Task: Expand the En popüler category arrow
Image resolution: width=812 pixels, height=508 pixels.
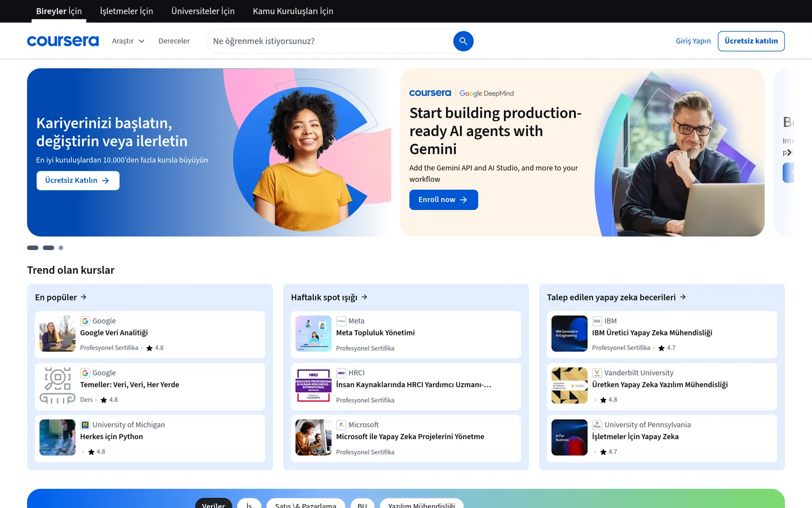Action: coord(83,297)
